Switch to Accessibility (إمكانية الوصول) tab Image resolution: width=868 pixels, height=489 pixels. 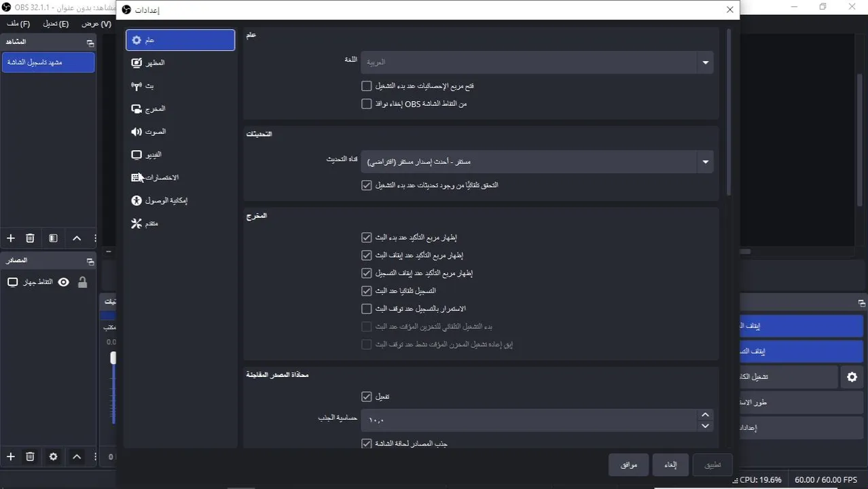coord(180,200)
